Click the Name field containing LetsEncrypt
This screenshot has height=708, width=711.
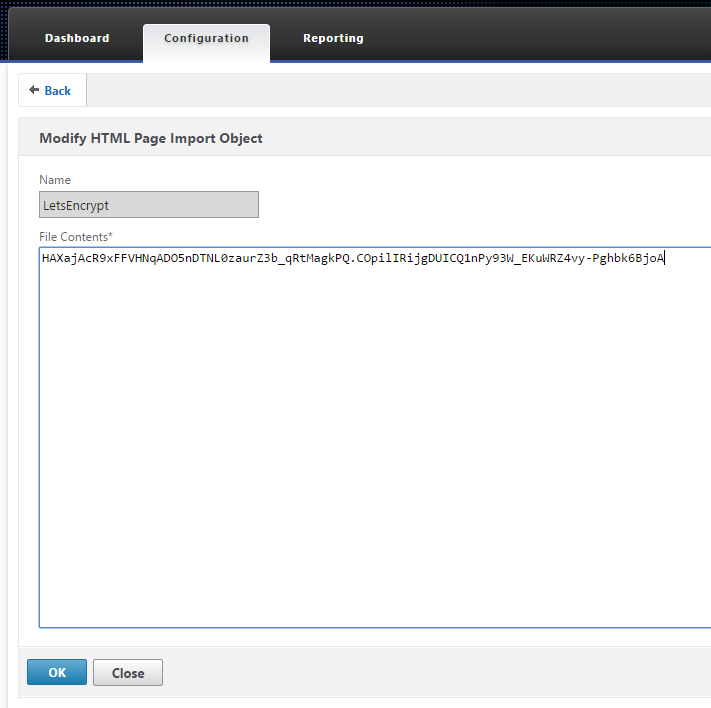coord(148,204)
